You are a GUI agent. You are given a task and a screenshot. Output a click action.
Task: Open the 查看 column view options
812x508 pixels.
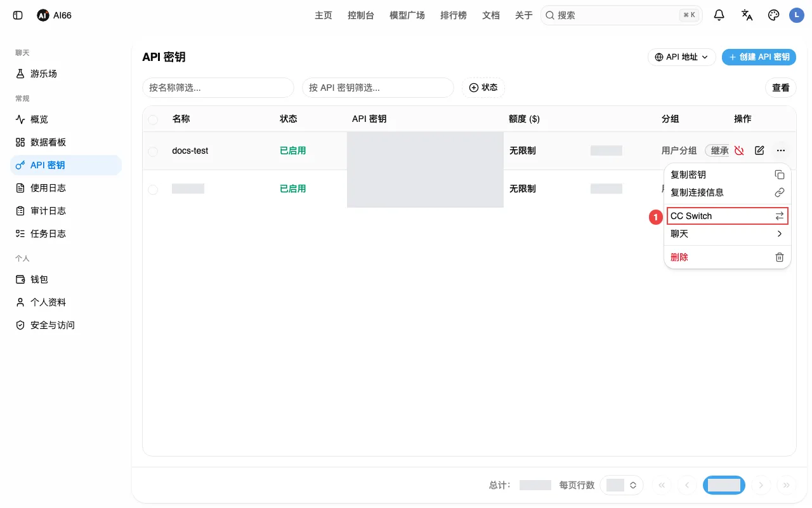click(781, 88)
